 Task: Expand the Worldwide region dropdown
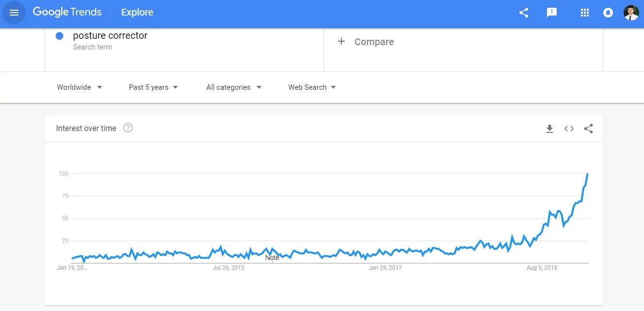tap(80, 87)
